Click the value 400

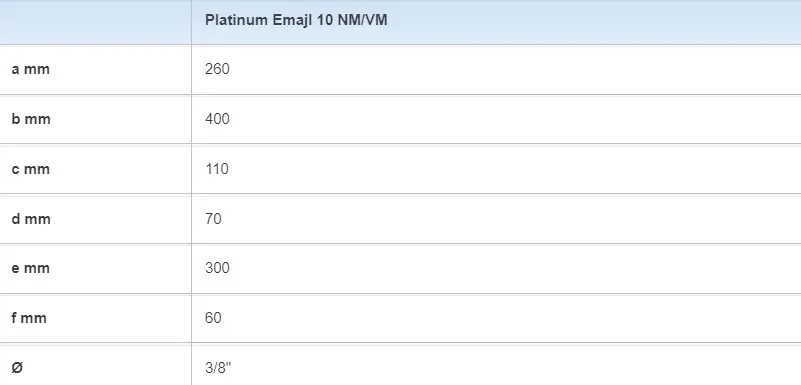217,119
